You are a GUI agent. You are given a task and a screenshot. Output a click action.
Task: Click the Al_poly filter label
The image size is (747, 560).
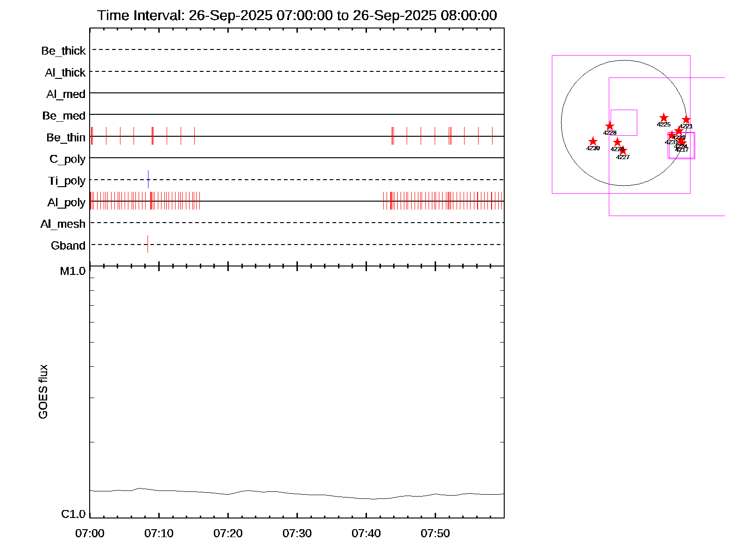point(66,203)
